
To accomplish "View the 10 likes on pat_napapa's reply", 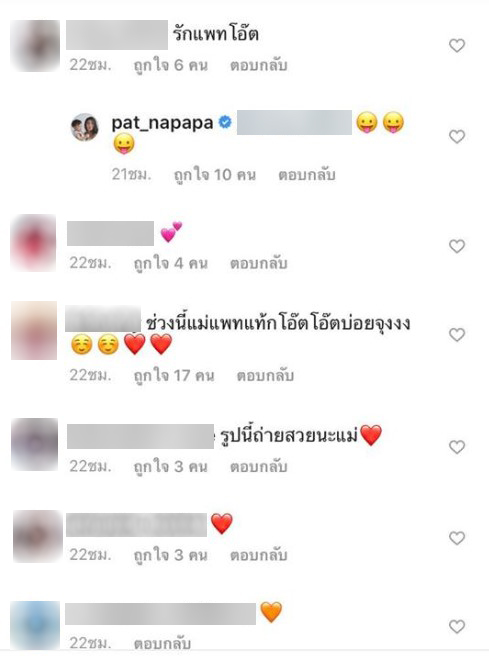I will (x=215, y=175).
